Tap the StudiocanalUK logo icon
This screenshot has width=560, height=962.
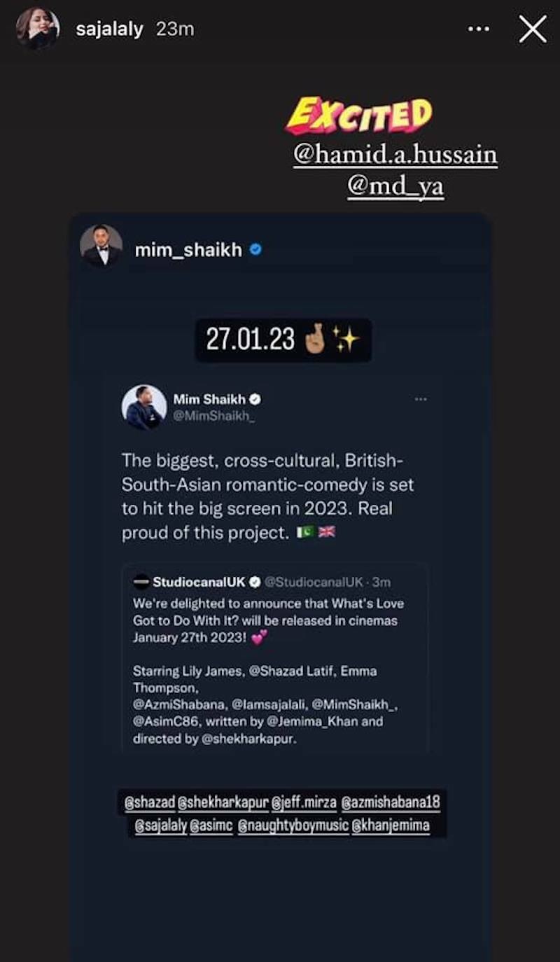click(141, 581)
